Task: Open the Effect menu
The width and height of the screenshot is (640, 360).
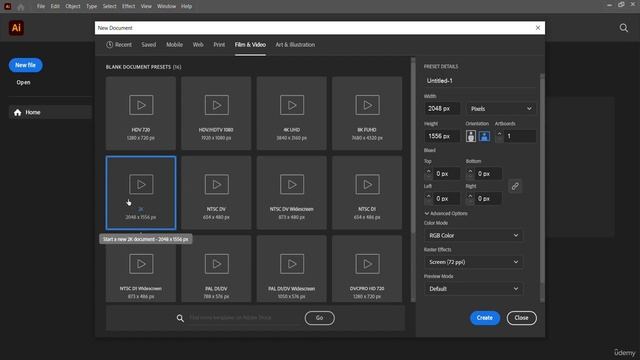Action: pos(128,7)
